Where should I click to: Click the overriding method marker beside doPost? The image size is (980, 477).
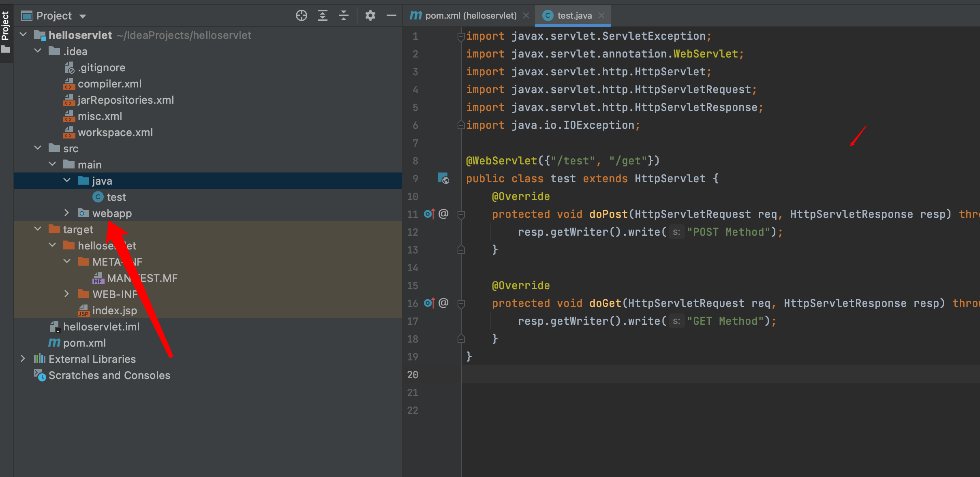(429, 214)
